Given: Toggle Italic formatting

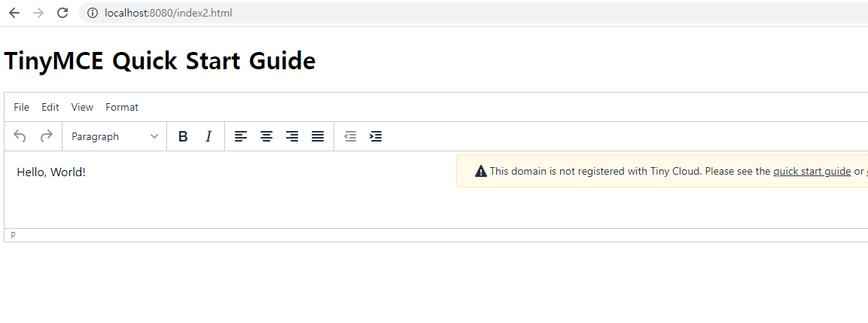Looking at the screenshot, I should 209,136.
